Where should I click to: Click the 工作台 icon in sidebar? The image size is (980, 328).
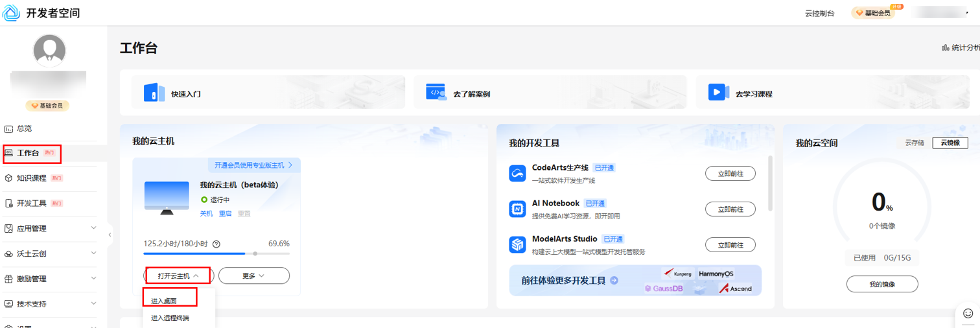(x=8, y=153)
